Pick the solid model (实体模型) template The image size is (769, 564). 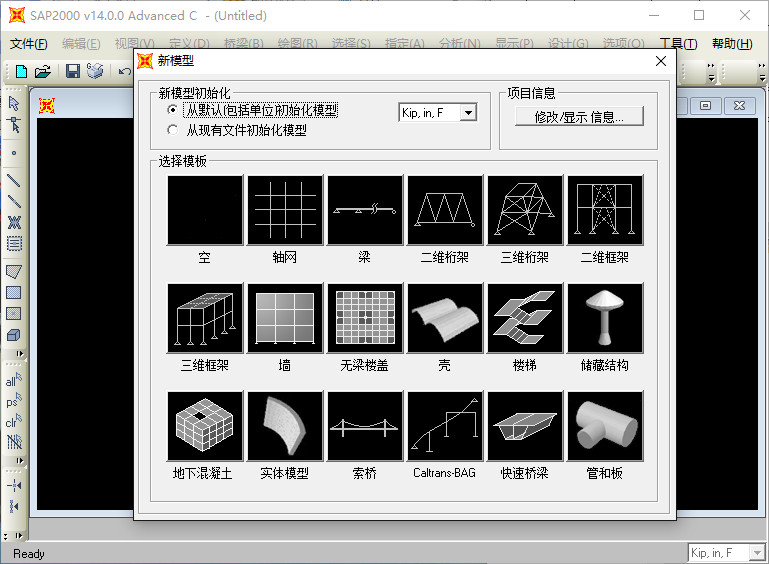[x=285, y=426]
